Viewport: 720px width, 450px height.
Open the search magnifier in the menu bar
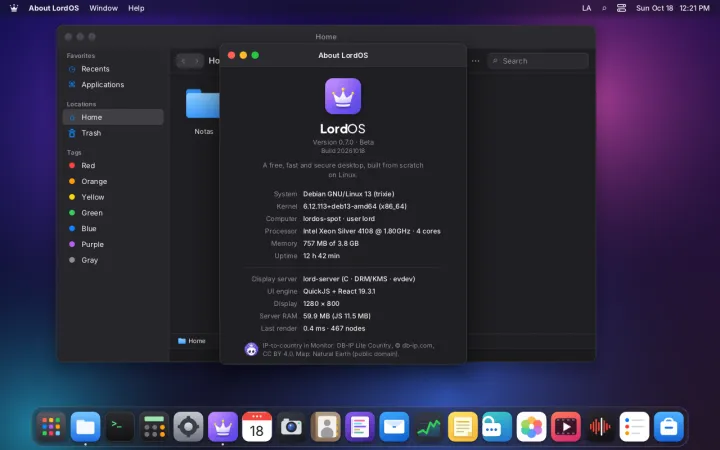604,8
